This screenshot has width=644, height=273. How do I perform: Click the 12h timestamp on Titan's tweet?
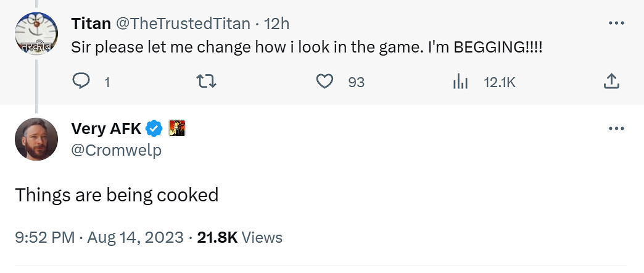277,24
